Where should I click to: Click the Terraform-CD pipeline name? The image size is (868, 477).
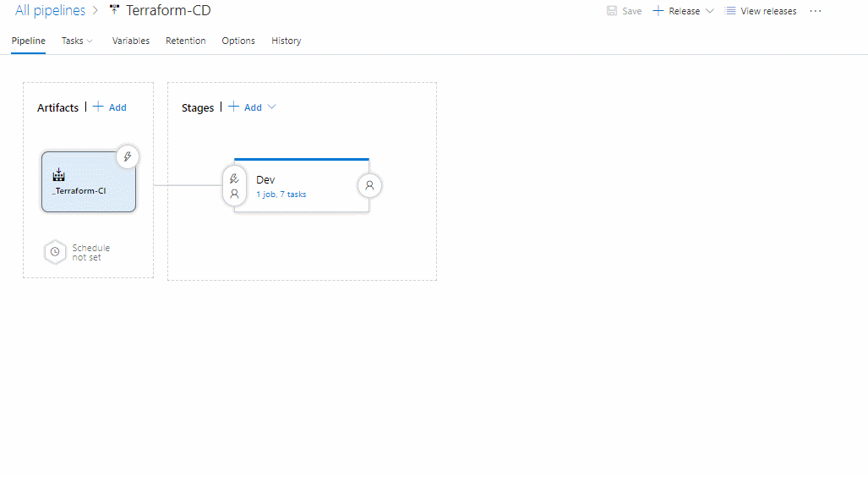point(168,10)
